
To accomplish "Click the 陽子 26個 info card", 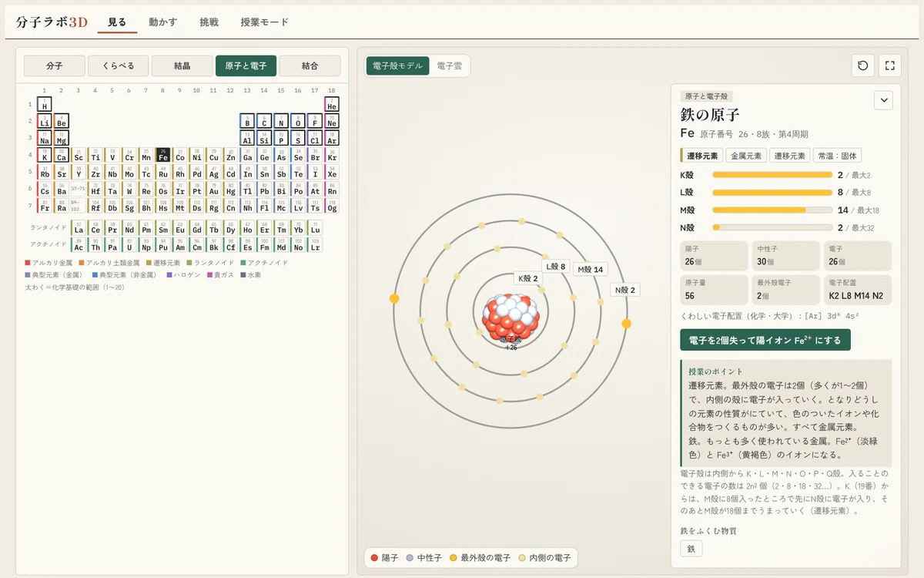I will [x=714, y=255].
